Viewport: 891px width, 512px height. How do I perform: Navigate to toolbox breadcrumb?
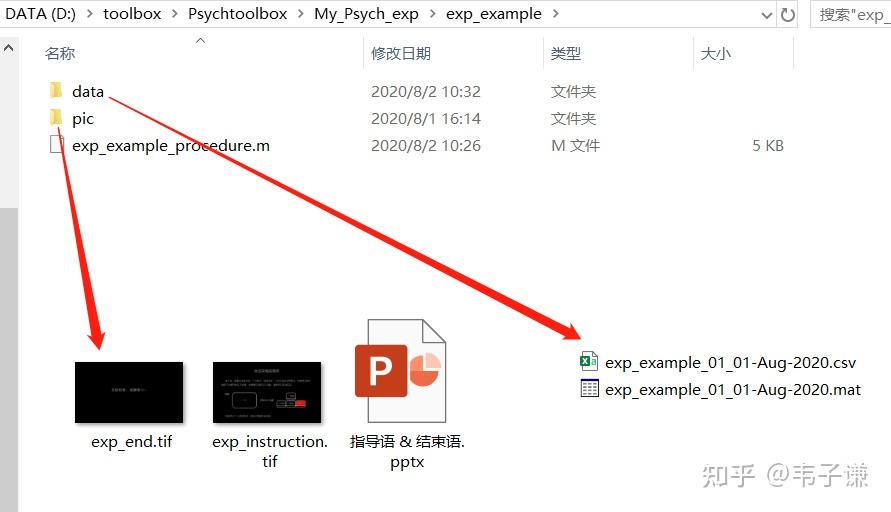tap(132, 14)
